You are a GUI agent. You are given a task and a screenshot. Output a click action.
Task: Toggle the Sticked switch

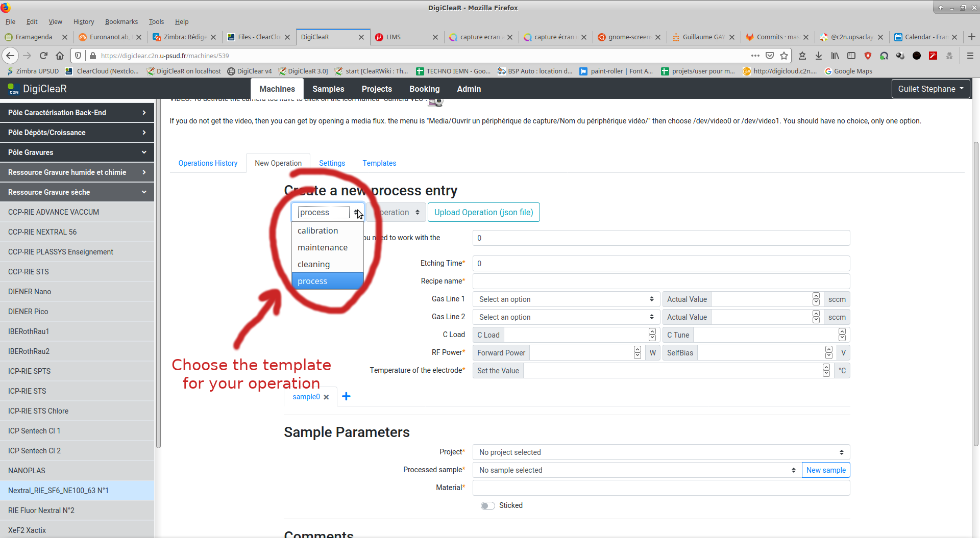tap(487, 505)
